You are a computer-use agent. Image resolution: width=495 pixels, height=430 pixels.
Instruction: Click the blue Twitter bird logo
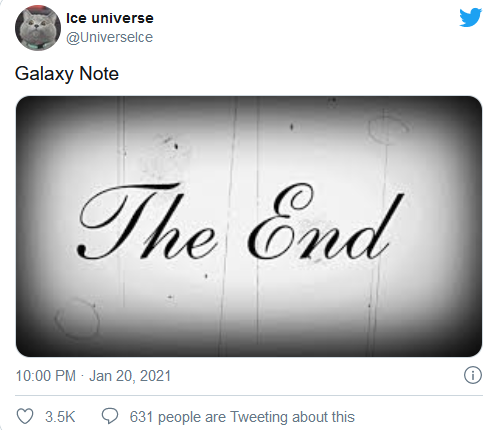click(470, 17)
